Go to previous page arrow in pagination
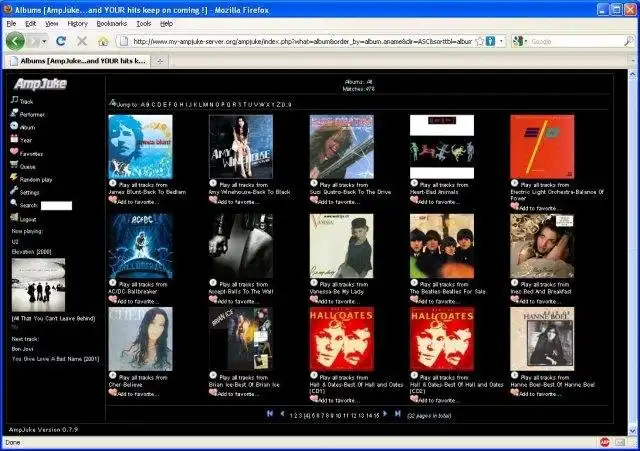640x451 pixels. (x=282, y=413)
